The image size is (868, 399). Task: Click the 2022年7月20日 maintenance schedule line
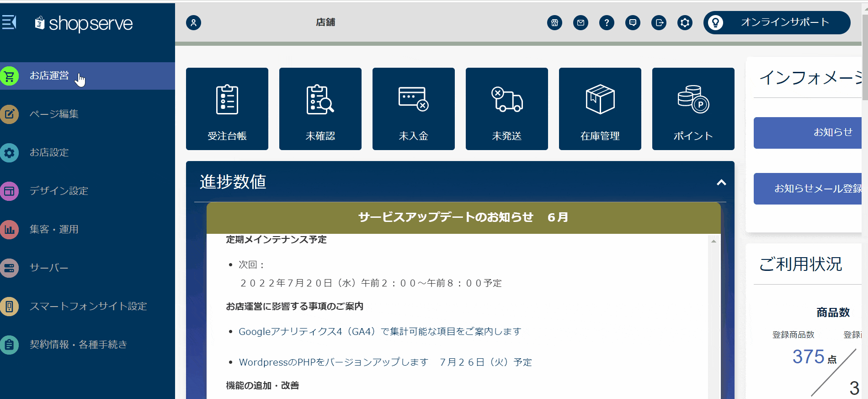coord(371,283)
